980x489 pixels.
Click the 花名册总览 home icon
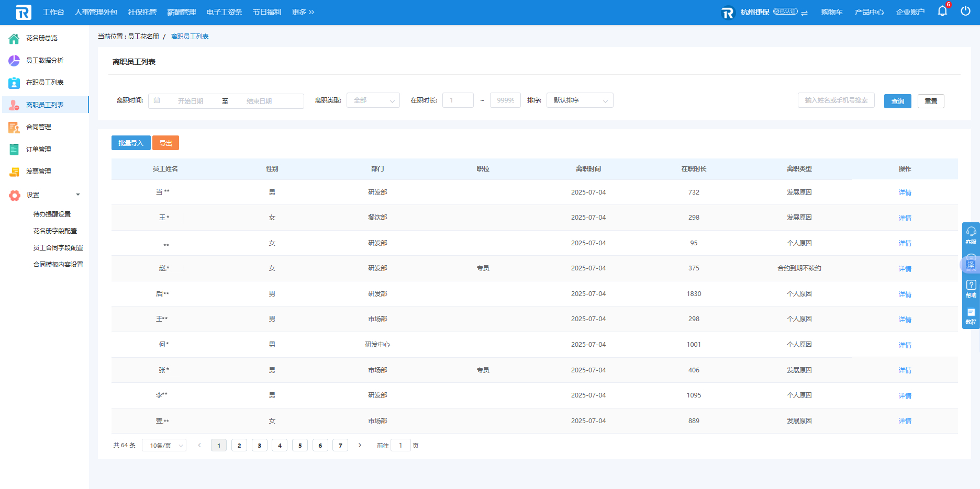[x=14, y=38]
